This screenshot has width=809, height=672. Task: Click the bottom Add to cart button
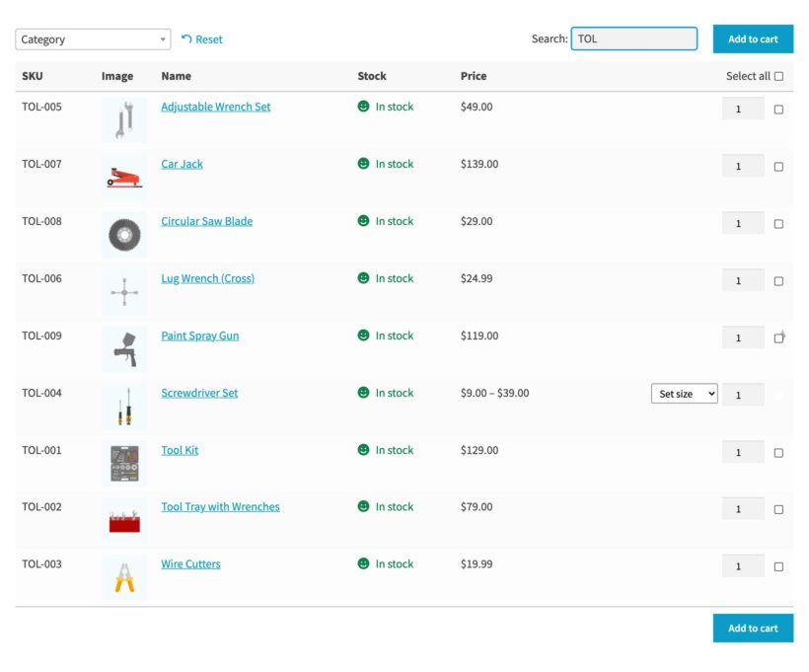[753, 629]
